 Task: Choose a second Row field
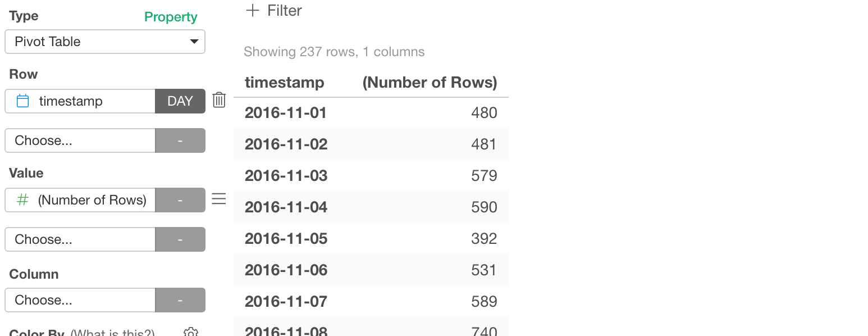pos(80,140)
